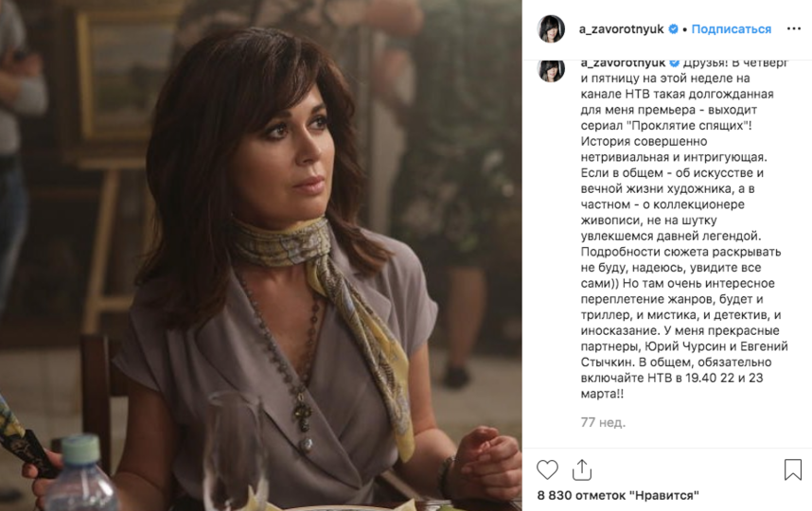The height and width of the screenshot is (511, 812).
Task: Click the water bottle in the photo
Action: point(81,474)
